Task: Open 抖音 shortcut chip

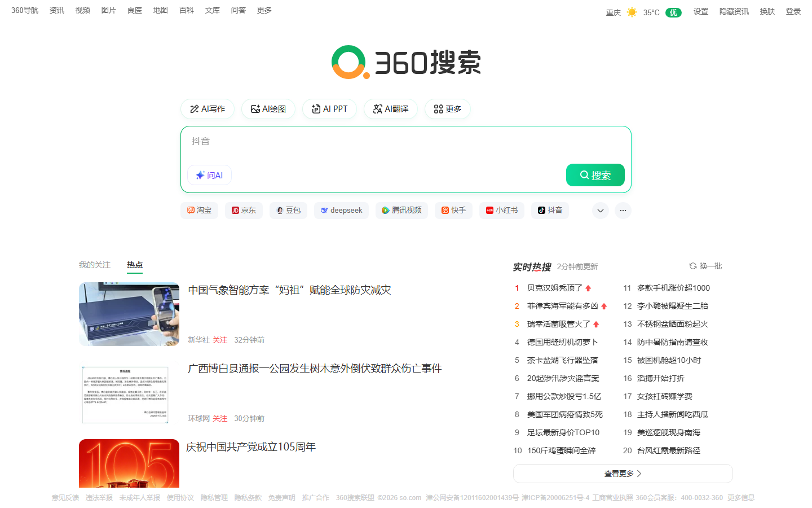Action: (x=550, y=210)
